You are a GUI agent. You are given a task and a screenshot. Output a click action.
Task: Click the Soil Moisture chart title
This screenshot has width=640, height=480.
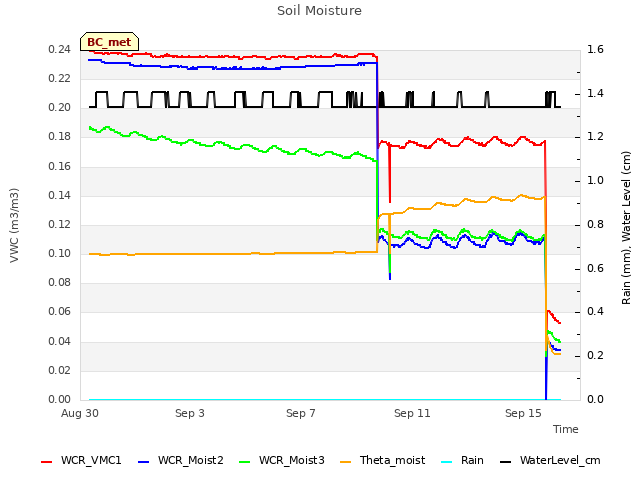pos(319,10)
